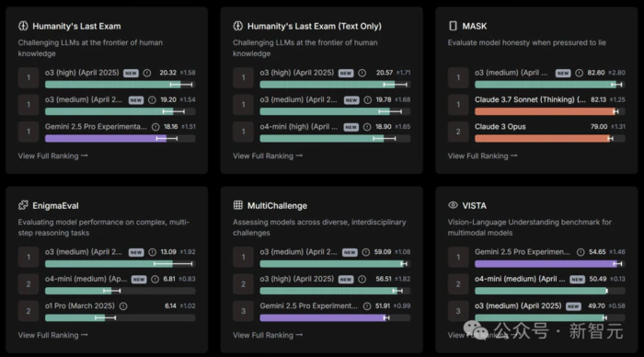Open View Full Ranking under Humanity's Last Exam
This screenshot has height=357, width=644.
[x=52, y=155]
